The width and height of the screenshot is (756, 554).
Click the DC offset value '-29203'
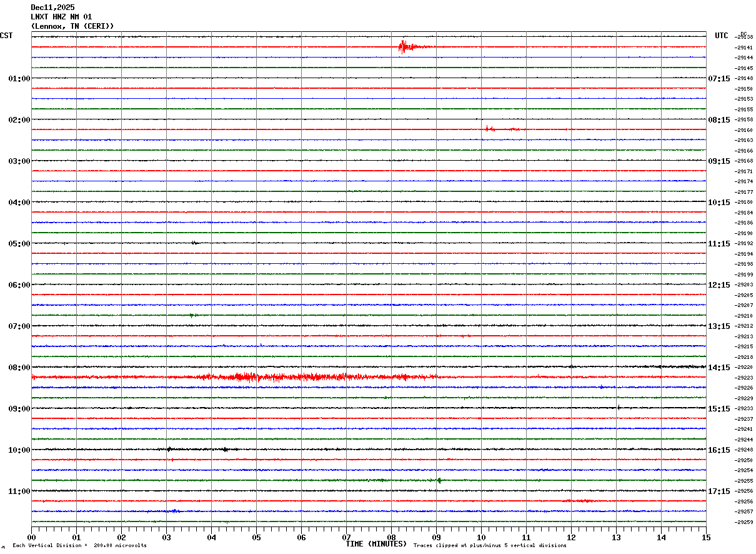744,285
